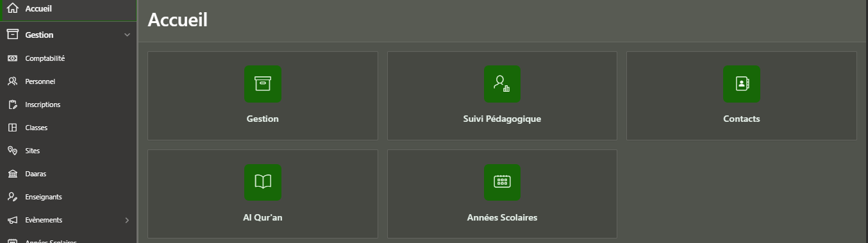Open the Comptabilité money icon in sidebar
Image resolution: width=868 pixels, height=243 pixels.
coord(12,58)
